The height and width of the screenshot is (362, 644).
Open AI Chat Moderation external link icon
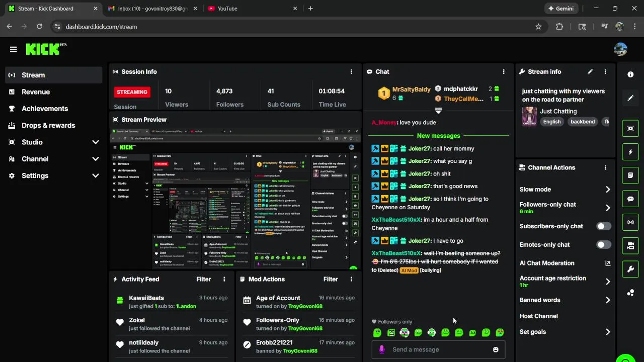608,263
